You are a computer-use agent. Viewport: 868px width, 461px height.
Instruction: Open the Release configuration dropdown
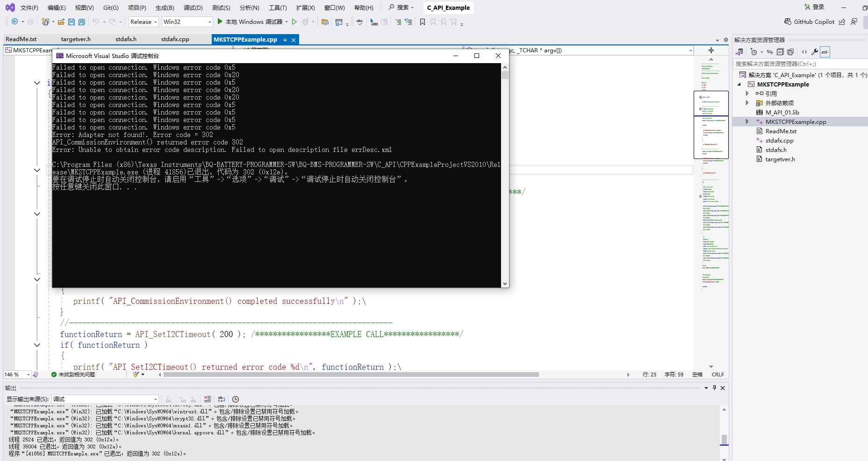[143, 22]
